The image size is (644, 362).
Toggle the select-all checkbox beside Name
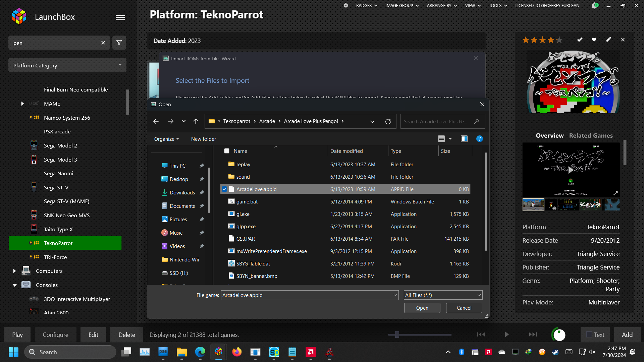point(227,151)
